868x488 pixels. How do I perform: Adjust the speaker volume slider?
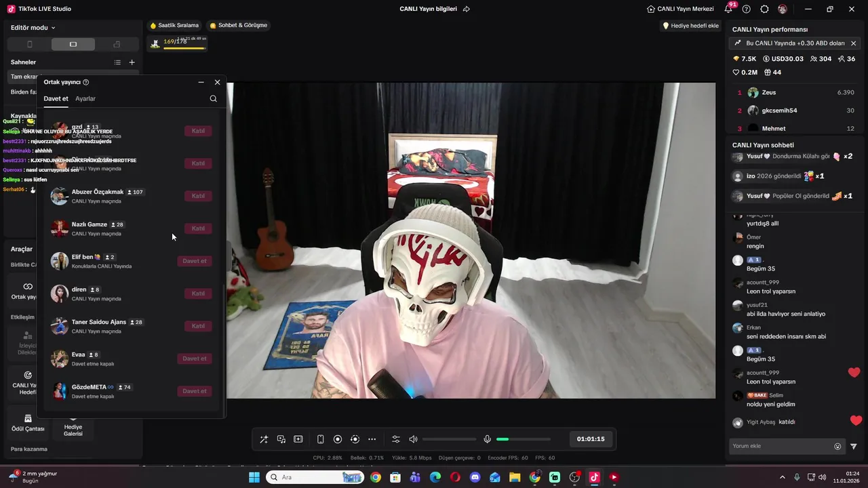pos(449,439)
